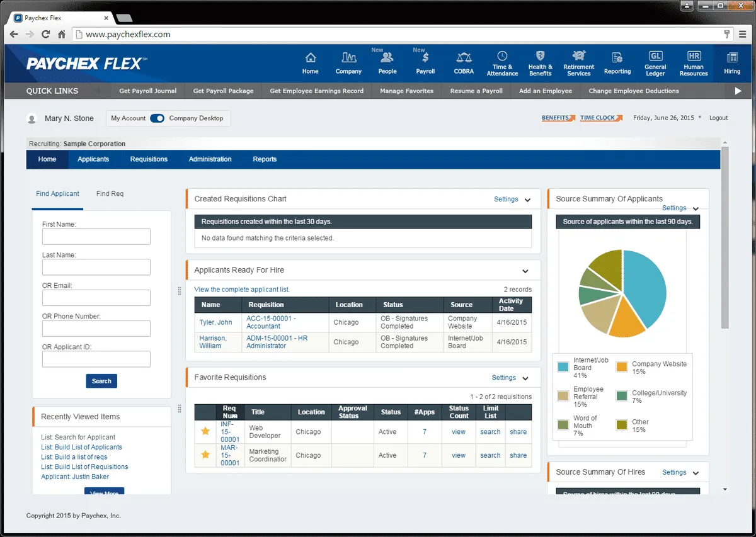This screenshot has width=756, height=537.
Task: Click the browser home icon
Action: pos(62,34)
